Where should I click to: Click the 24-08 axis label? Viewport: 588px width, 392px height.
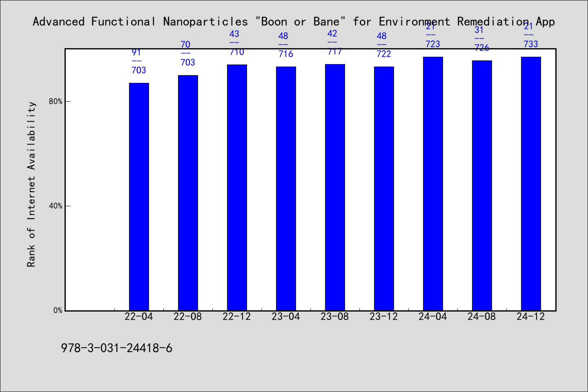pyautogui.click(x=482, y=316)
